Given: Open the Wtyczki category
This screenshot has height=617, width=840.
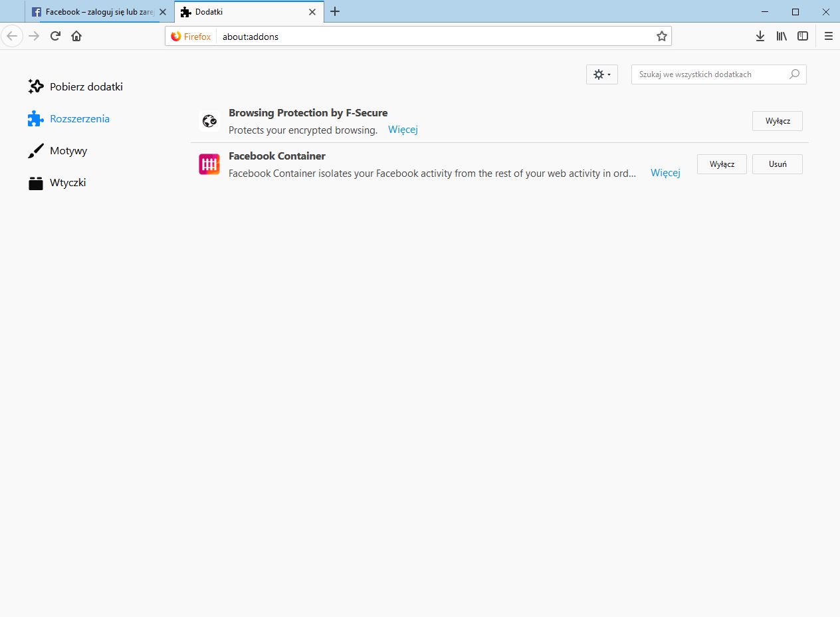Looking at the screenshot, I should 57,182.
